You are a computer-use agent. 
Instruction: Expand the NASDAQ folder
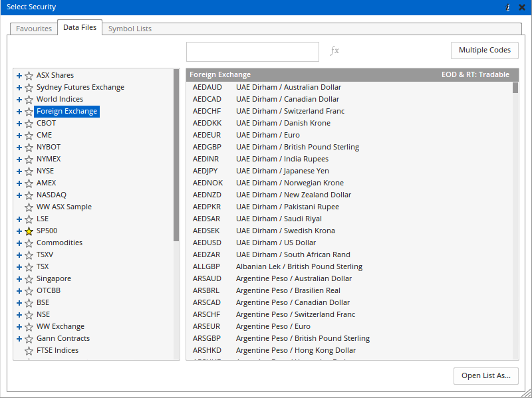coord(19,195)
